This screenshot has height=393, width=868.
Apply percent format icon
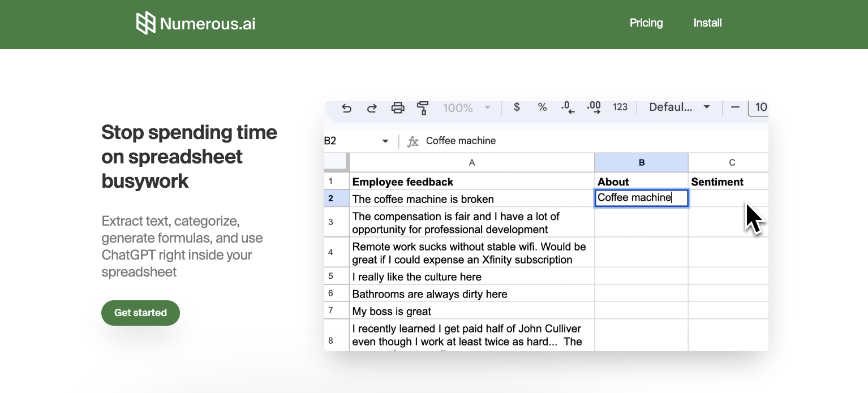pyautogui.click(x=542, y=107)
